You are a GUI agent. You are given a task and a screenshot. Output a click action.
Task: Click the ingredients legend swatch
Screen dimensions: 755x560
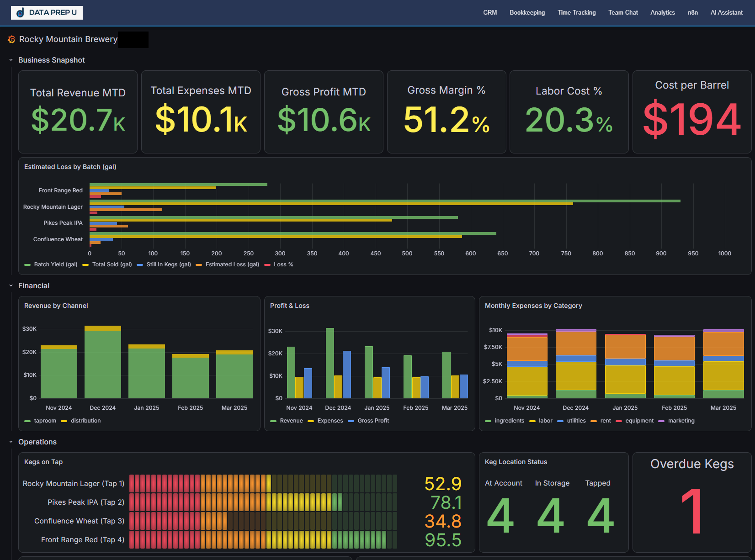pos(488,421)
